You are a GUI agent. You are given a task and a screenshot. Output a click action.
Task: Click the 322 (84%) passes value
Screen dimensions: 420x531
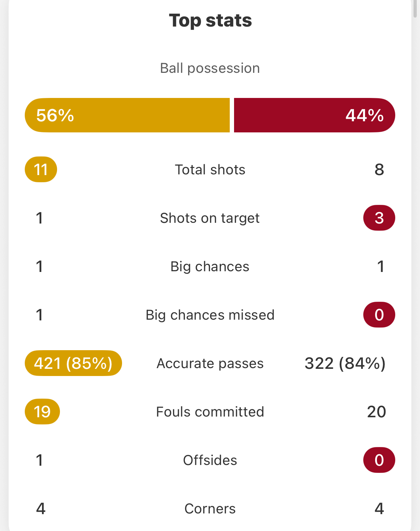[x=345, y=363]
